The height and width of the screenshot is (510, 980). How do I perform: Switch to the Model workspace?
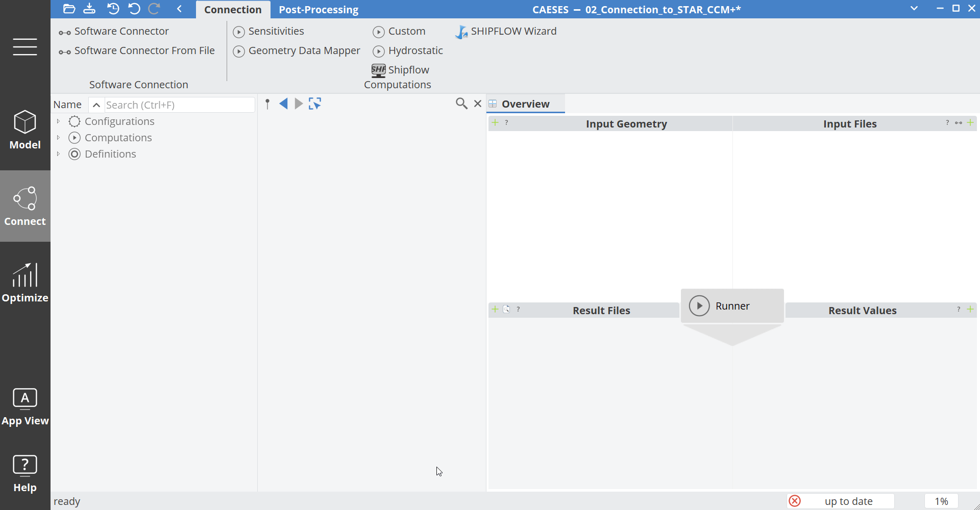tap(25, 130)
